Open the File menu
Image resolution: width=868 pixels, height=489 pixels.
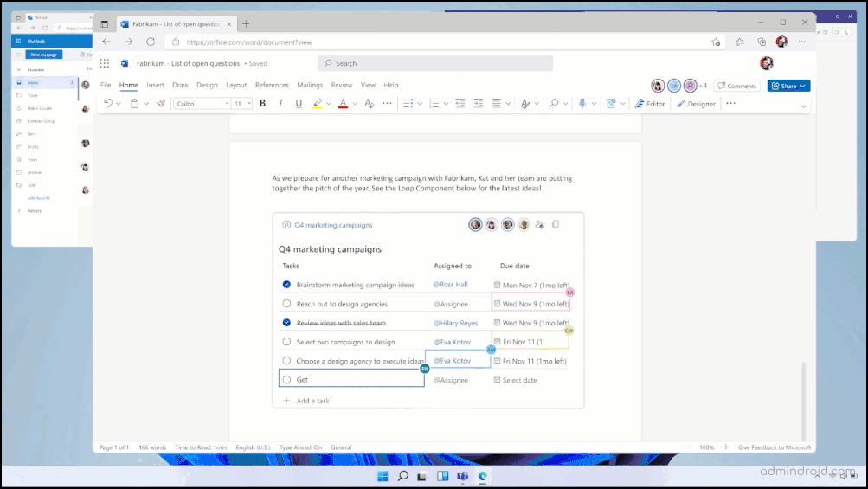(106, 85)
